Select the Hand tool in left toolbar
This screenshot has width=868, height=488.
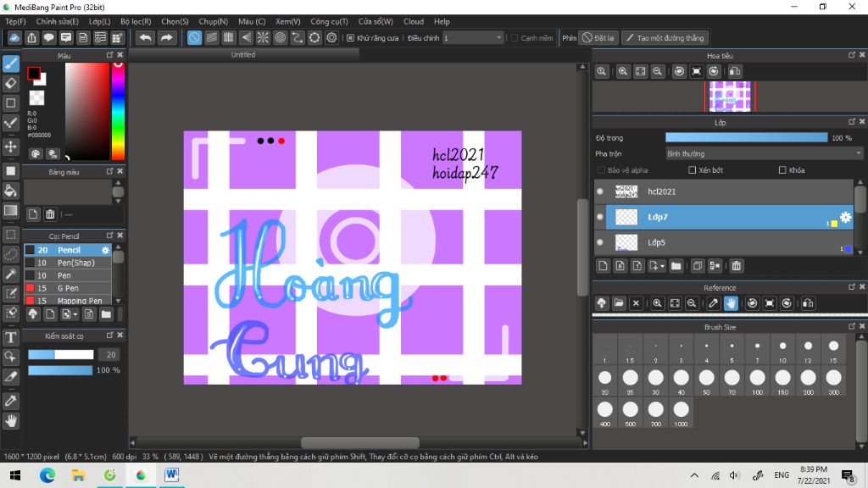(10, 421)
